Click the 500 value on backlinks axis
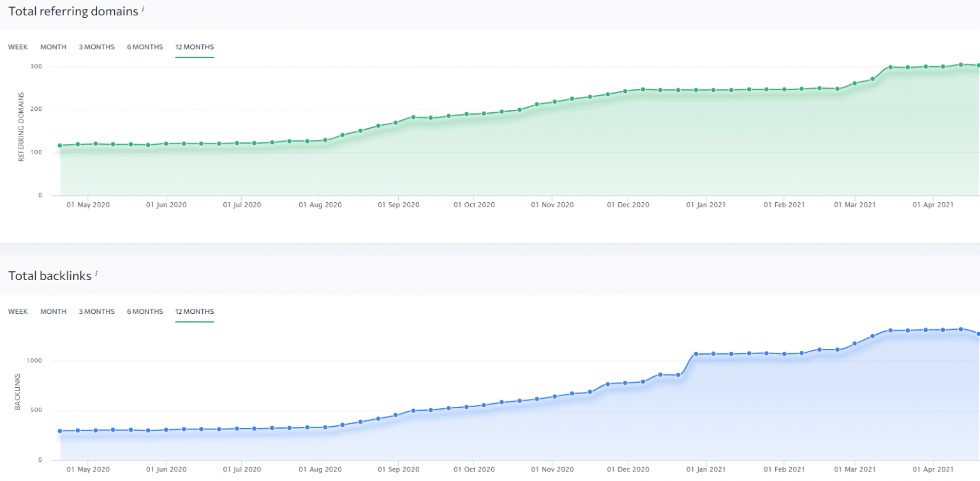The image size is (980, 481). point(37,410)
